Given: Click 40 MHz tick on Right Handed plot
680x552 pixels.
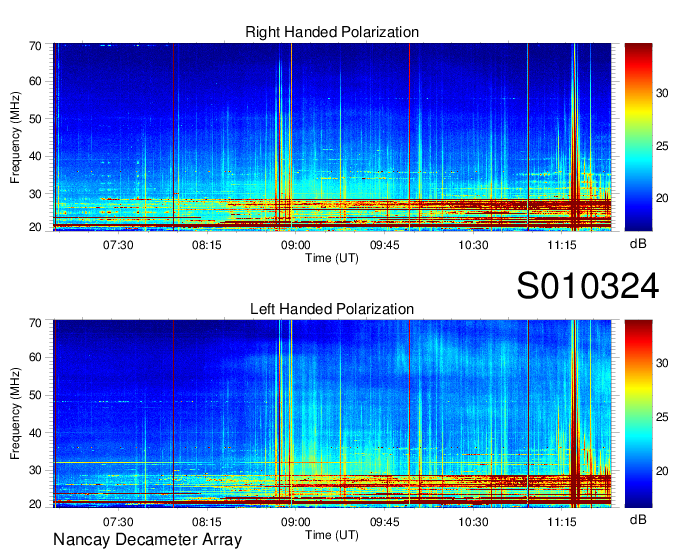Looking at the screenshot, I should pyautogui.click(x=35, y=157).
